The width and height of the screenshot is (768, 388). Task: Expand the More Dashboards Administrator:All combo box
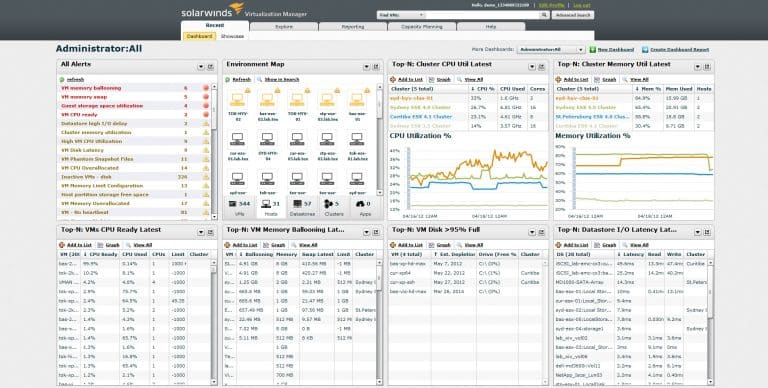(x=551, y=49)
